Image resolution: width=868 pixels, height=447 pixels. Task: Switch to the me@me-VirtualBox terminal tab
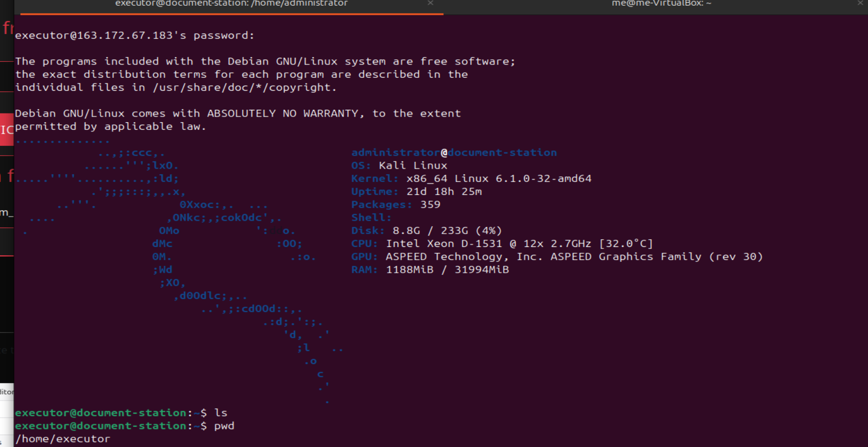pyautogui.click(x=661, y=4)
